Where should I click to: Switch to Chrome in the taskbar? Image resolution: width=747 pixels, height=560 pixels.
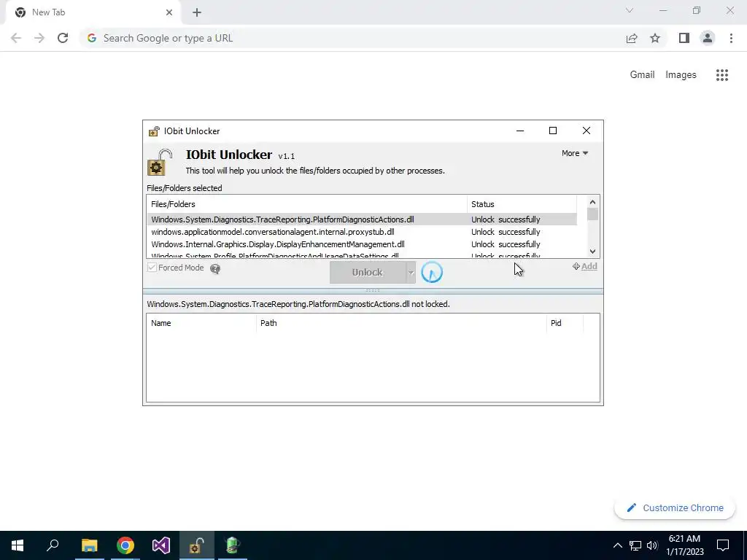point(125,545)
